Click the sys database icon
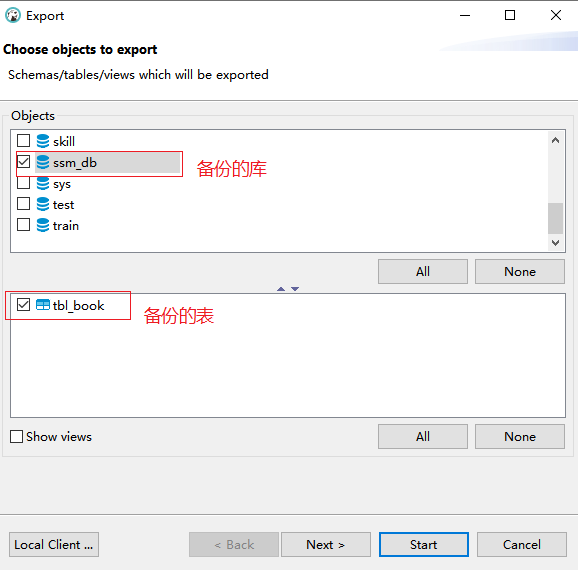578x570 pixels. 43,183
